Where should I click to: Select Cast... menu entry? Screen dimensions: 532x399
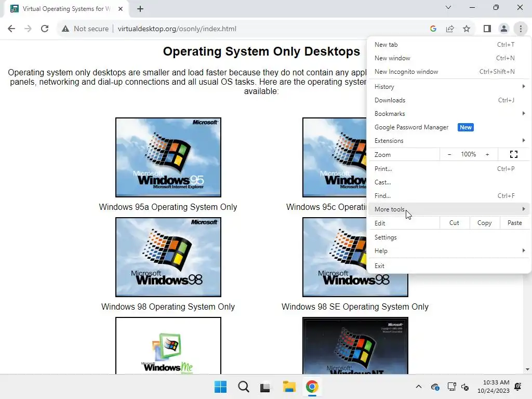pyautogui.click(x=449, y=182)
